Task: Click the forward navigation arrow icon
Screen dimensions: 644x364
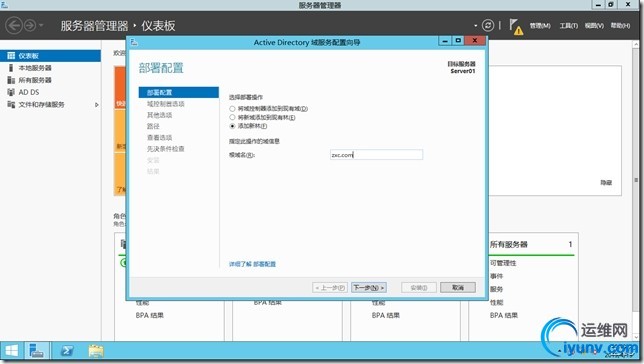Action: pyautogui.click(x=30, y=25)
